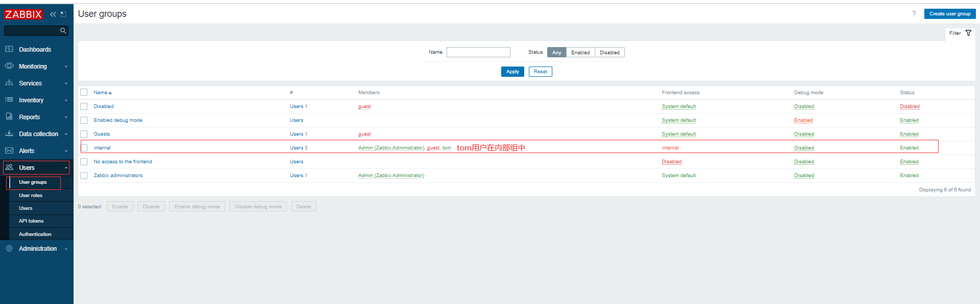Toggle the select-all checkbox in the header
The image size is (980, 304).
tap(84, 93)
